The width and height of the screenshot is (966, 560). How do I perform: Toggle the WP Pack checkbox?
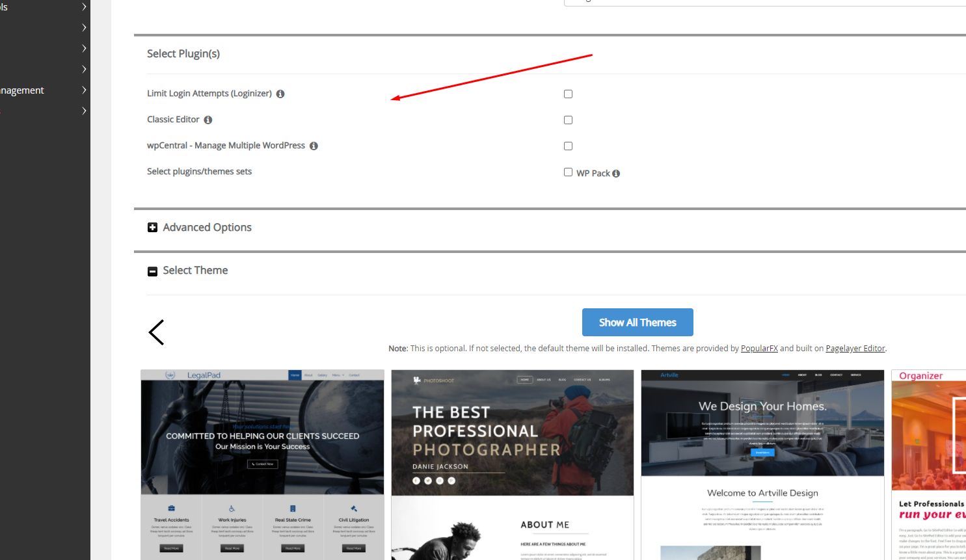568,172
